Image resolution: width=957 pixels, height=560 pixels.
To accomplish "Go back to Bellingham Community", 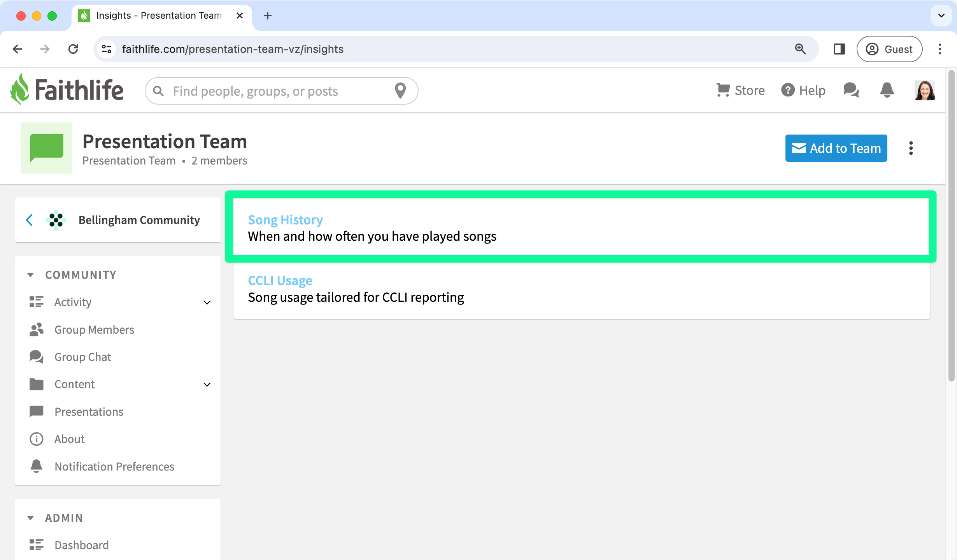I will (30, 220).
